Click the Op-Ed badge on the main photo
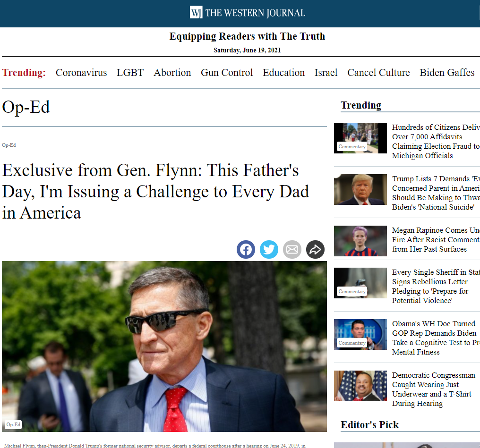 click(13, 424)
